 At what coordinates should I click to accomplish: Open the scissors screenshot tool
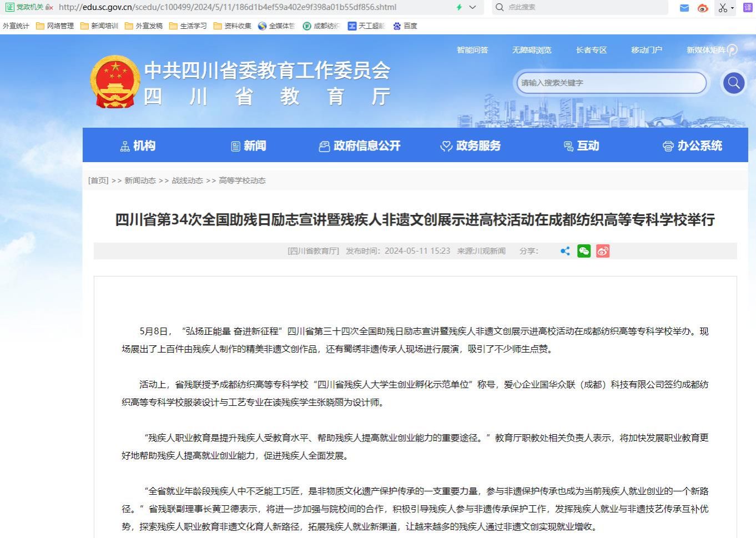point(722,8)
